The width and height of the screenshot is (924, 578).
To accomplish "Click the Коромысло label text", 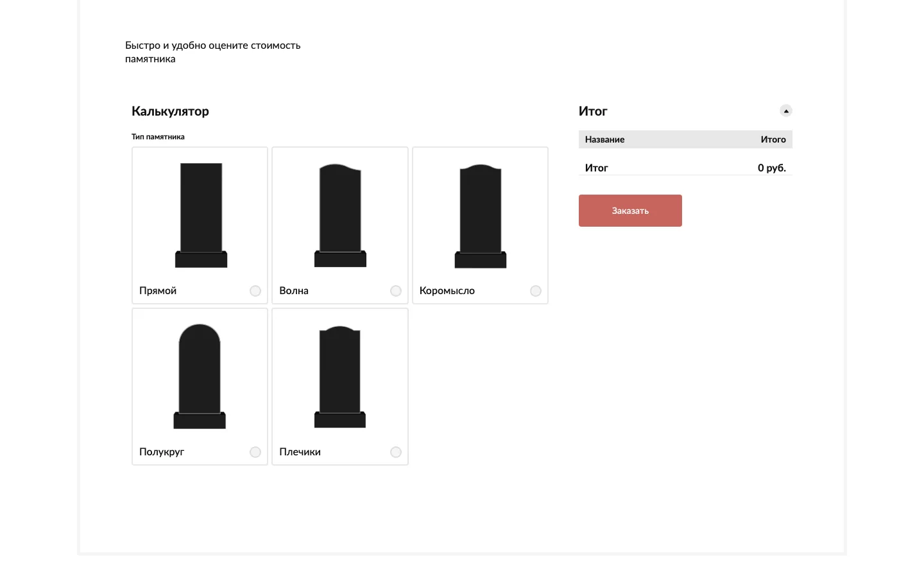I will point(447,291).
